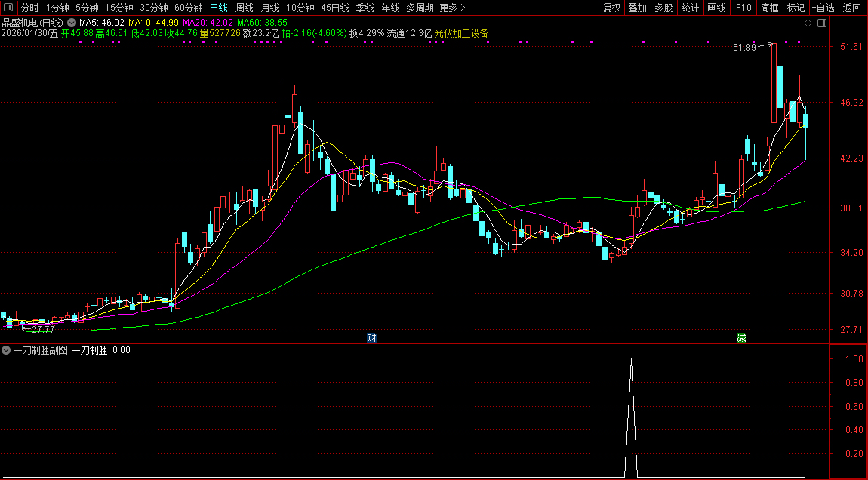The image size is (868, 480).
Task: Click the 46.92 price axis label
Action: (x=851, y=103)
